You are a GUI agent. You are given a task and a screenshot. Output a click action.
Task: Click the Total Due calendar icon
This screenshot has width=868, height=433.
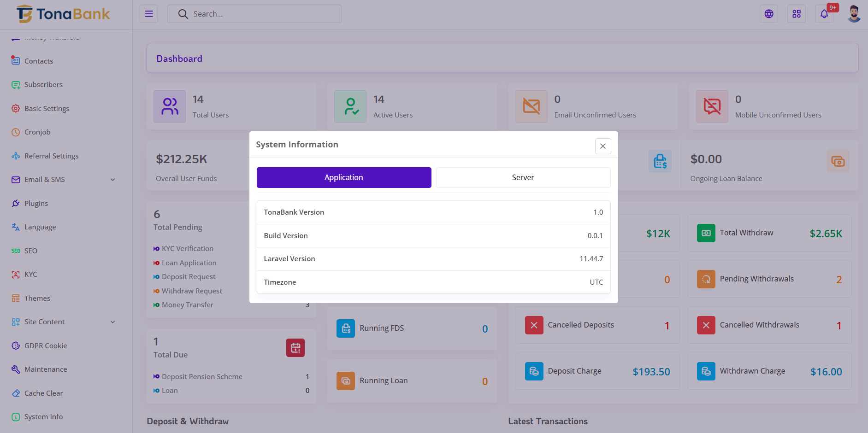click(x=295, y=348)
